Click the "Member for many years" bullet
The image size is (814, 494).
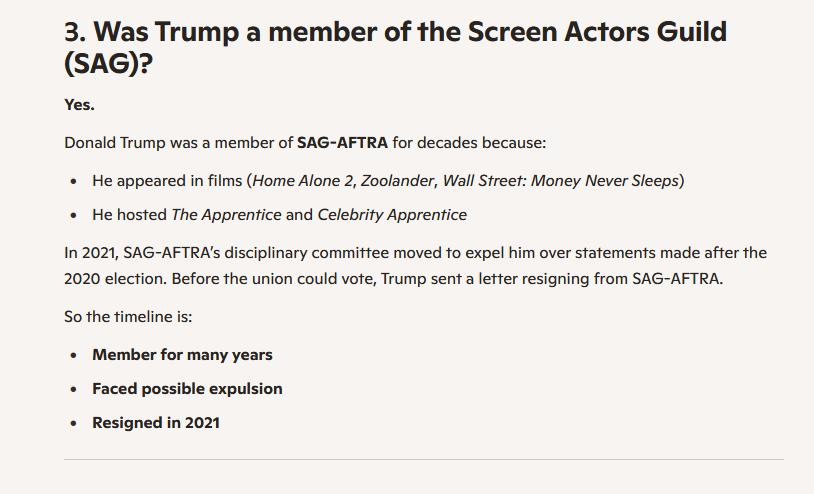[182, 354]
